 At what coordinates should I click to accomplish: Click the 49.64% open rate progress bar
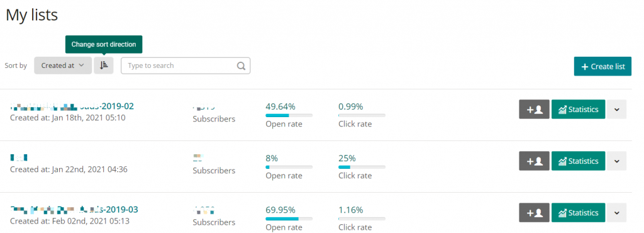289,115
